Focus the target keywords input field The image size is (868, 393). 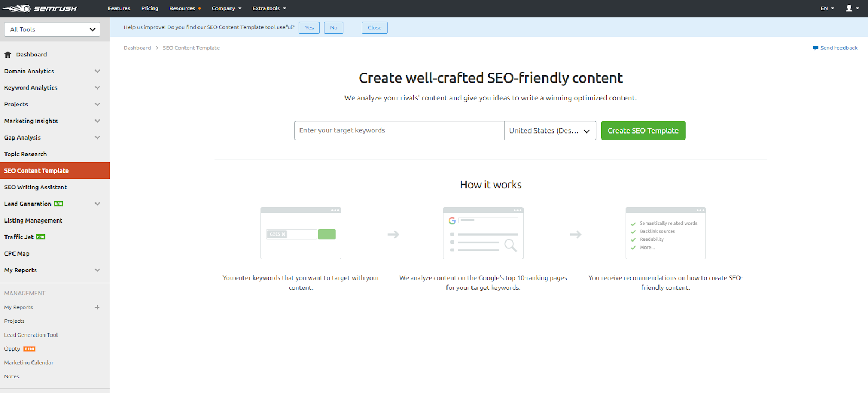(399, 130)
